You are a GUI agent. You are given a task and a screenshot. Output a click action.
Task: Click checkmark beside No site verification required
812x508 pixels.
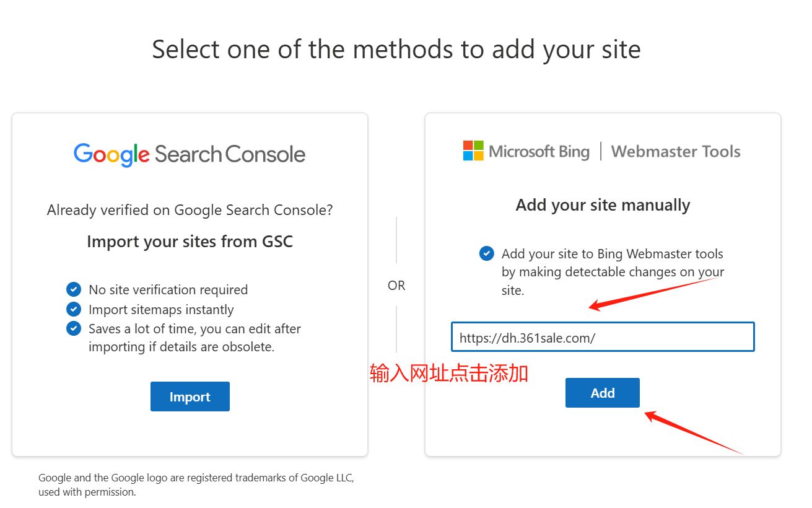coord(74,289)
